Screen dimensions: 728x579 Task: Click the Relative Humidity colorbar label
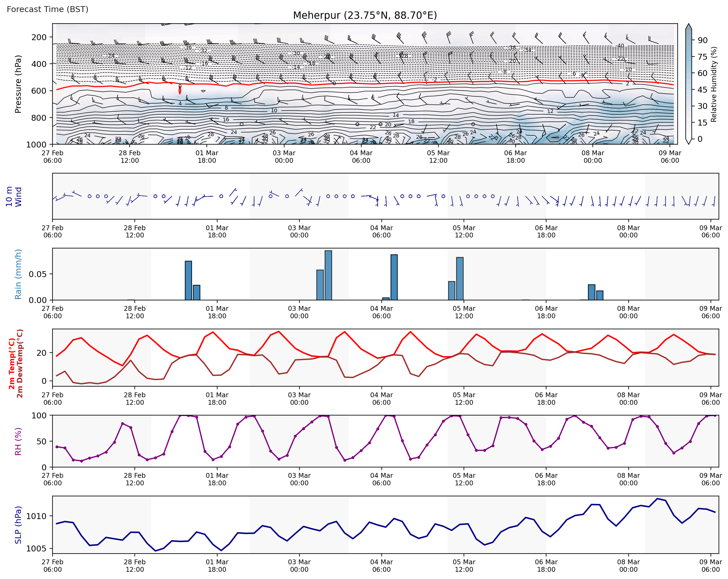pos(714,84)
